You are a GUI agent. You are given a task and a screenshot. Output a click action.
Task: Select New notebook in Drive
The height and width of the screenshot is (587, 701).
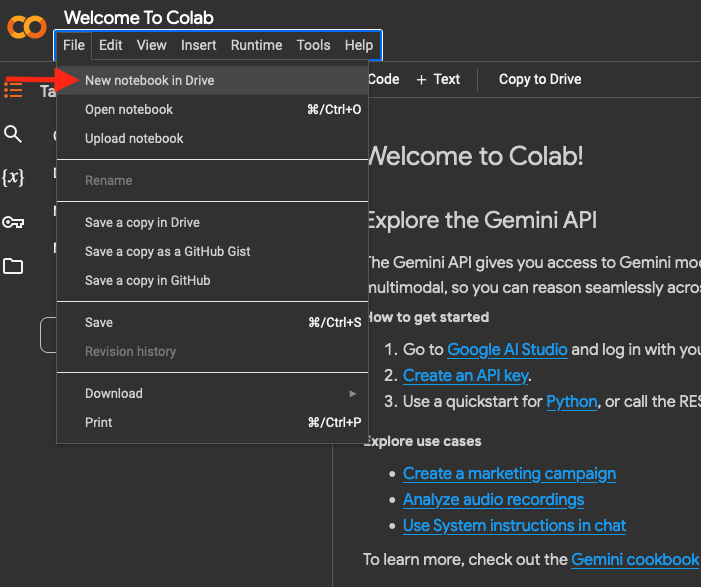(150, 80)
